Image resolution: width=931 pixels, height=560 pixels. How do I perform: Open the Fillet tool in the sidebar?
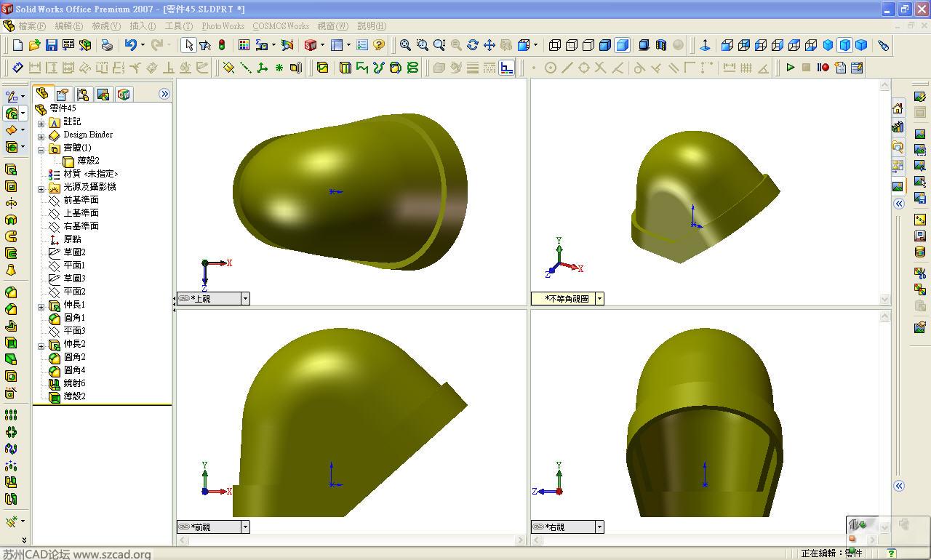coord(11,292)
